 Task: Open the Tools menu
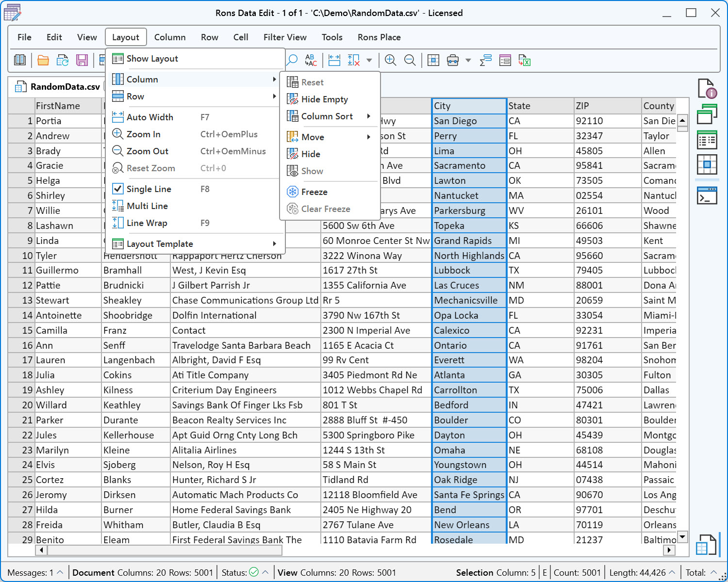[332, 37]
